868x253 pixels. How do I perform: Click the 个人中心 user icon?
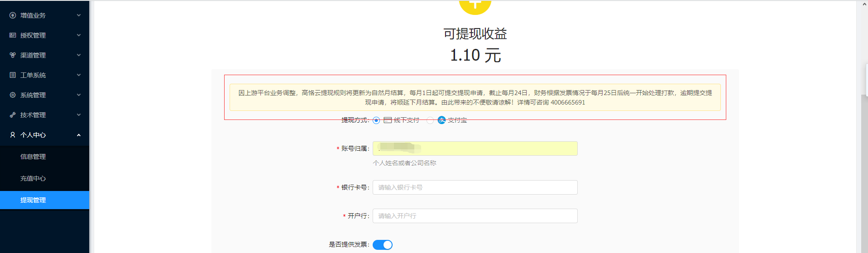pos(13,135)
